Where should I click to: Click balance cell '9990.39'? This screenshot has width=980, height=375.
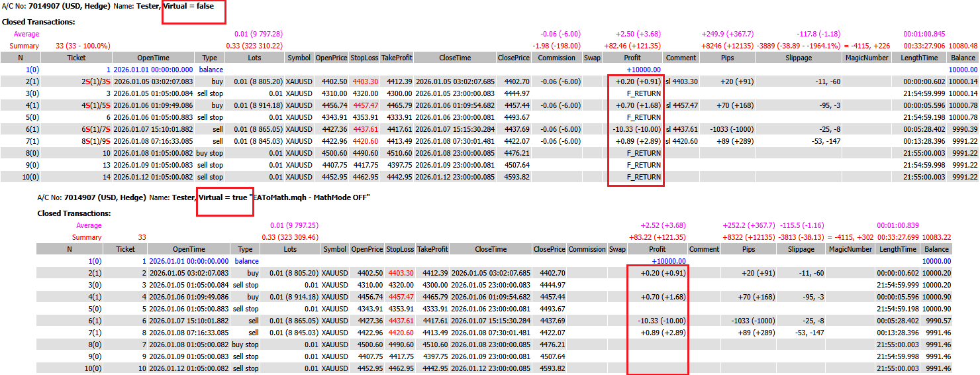click(965, 129)
